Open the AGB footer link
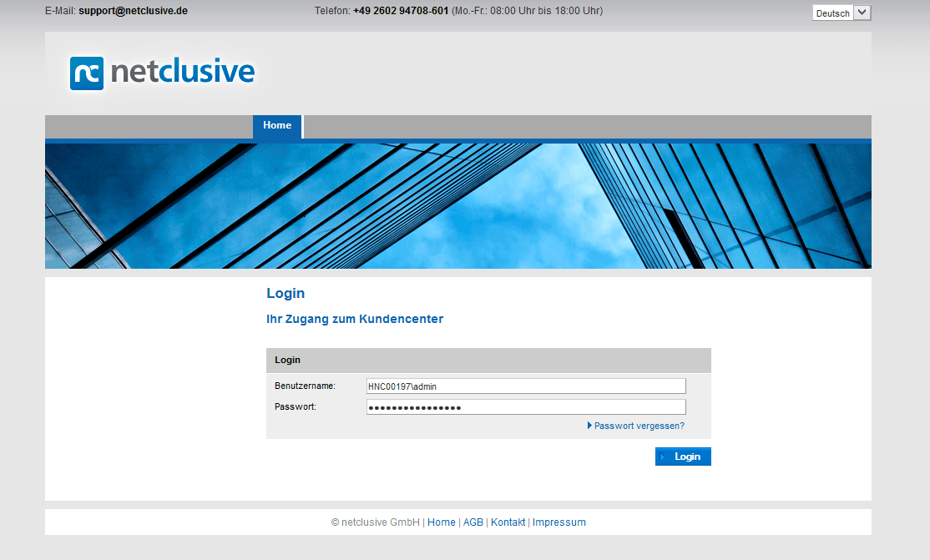930x560 pixels. (x=473, y=522)
